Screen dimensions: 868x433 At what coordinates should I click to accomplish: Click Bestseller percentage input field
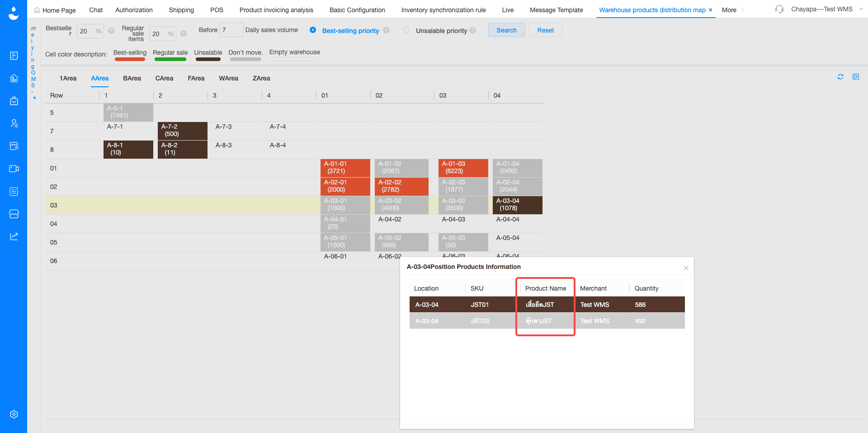tap(90, 31)
